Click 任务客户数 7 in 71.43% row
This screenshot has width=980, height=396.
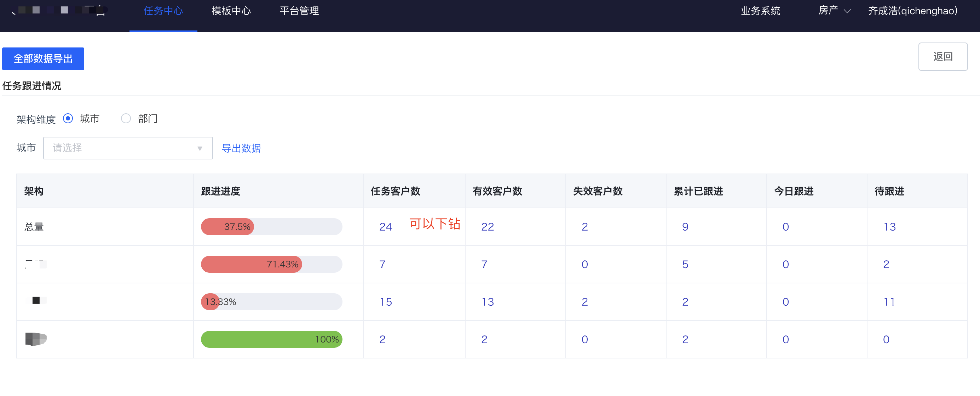pyautogui.click(x=382, y=264)
